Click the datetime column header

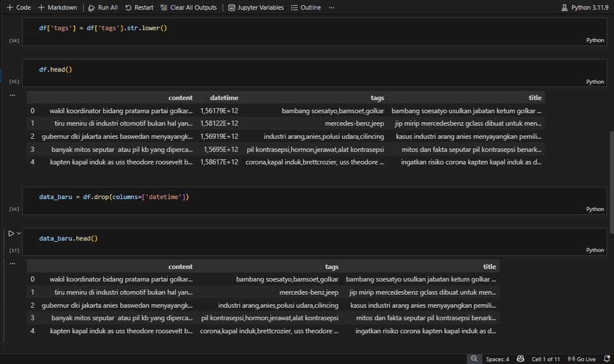(x=224, y=98)
